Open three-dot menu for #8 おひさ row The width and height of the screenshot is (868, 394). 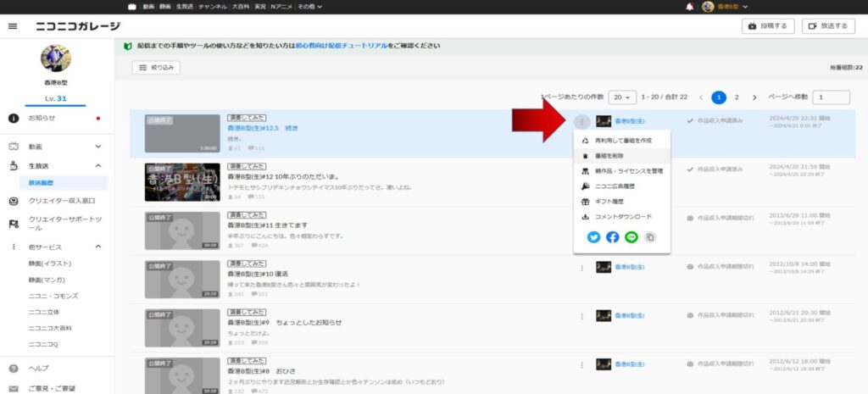pos(581,364)
